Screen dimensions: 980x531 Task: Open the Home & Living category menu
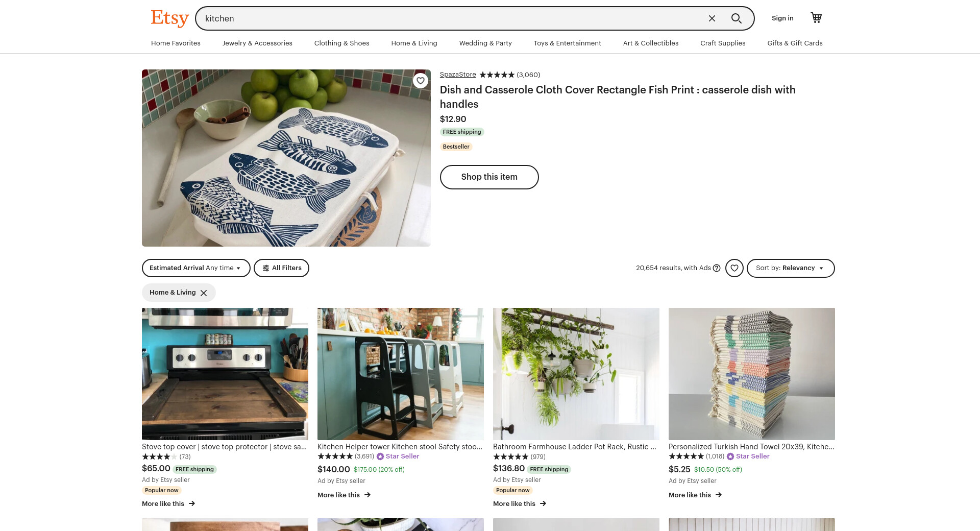click(414, 43)
